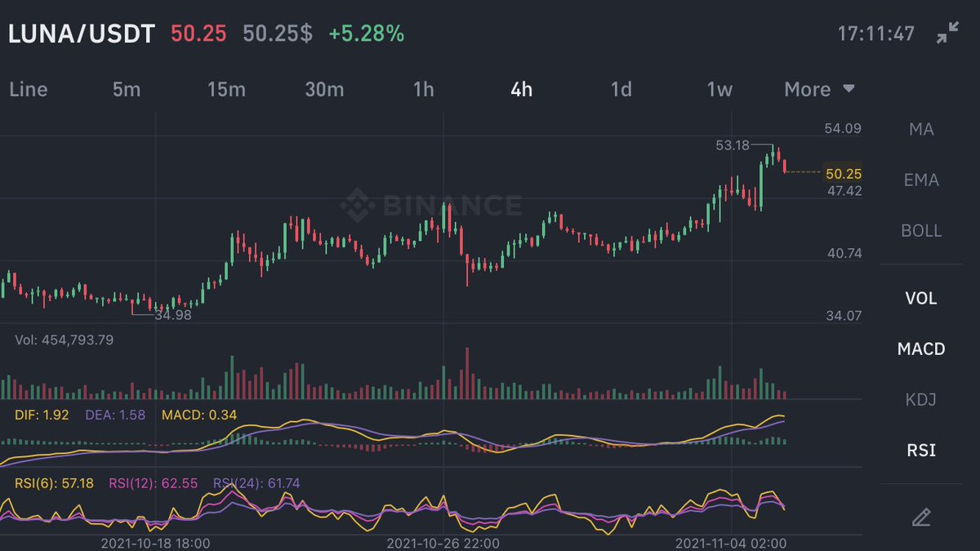Screen dimensions: 980x551
Task: Switch to Line chart view
Action: click(28, 89)
